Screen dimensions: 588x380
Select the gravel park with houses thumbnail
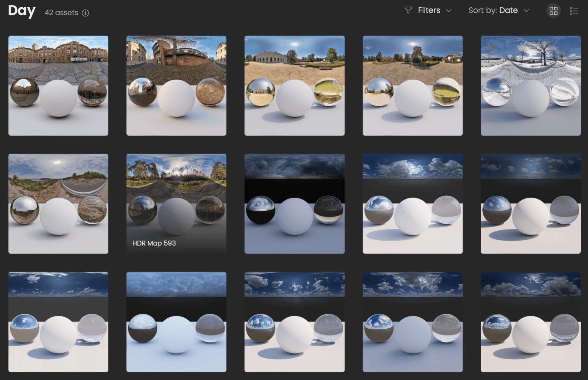coord(412,85)
